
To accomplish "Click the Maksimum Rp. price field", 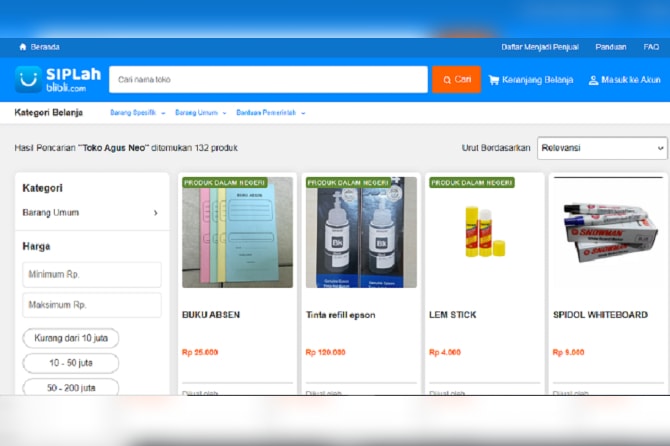I will [92, 305].
